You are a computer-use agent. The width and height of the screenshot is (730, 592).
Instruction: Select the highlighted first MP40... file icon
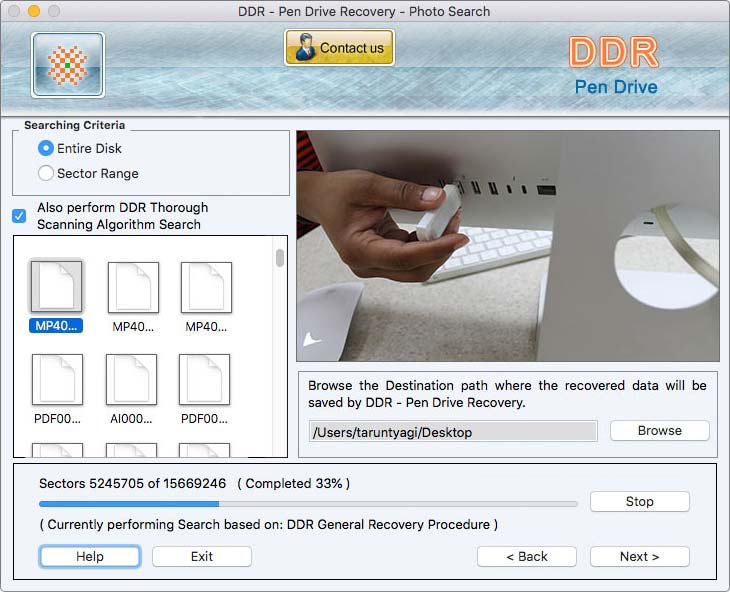tap(56, 286)
